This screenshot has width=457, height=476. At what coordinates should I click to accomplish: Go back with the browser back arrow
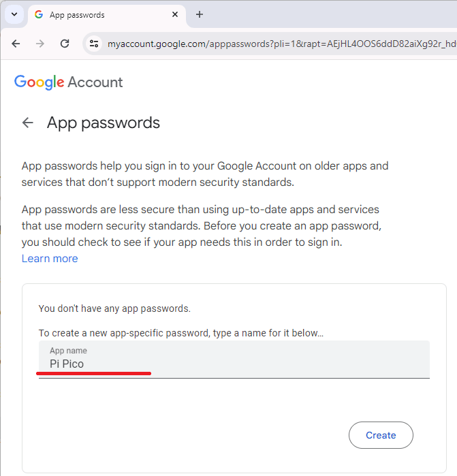pos(16,44)
